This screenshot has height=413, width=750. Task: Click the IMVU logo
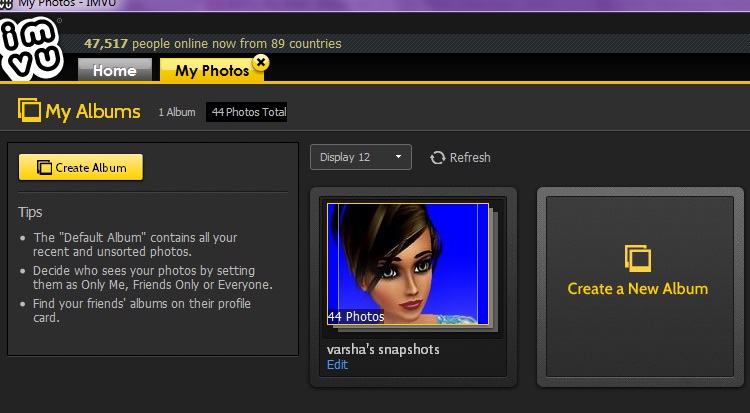31,48
